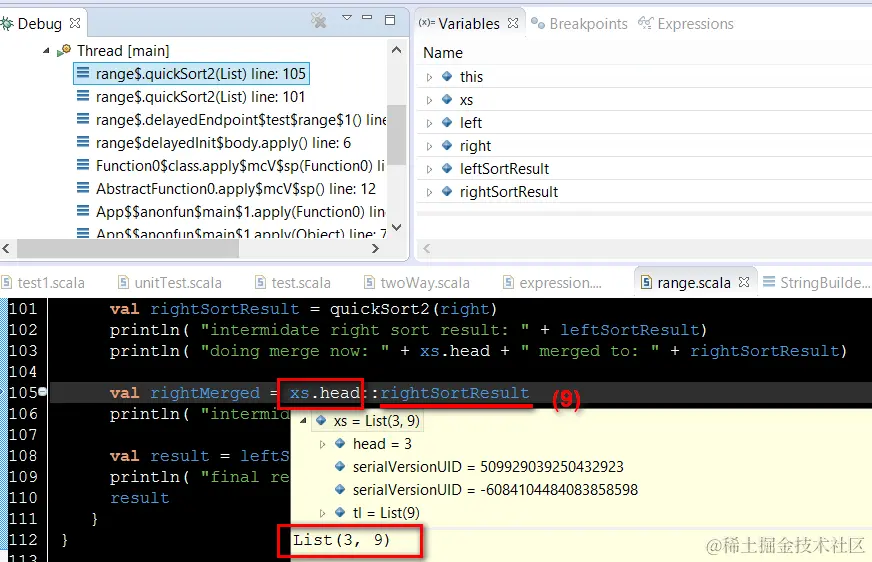Expand the 'right' variable
Viewport: 872px width, 562px height.
pyautogui.click(x=429, y=146)
